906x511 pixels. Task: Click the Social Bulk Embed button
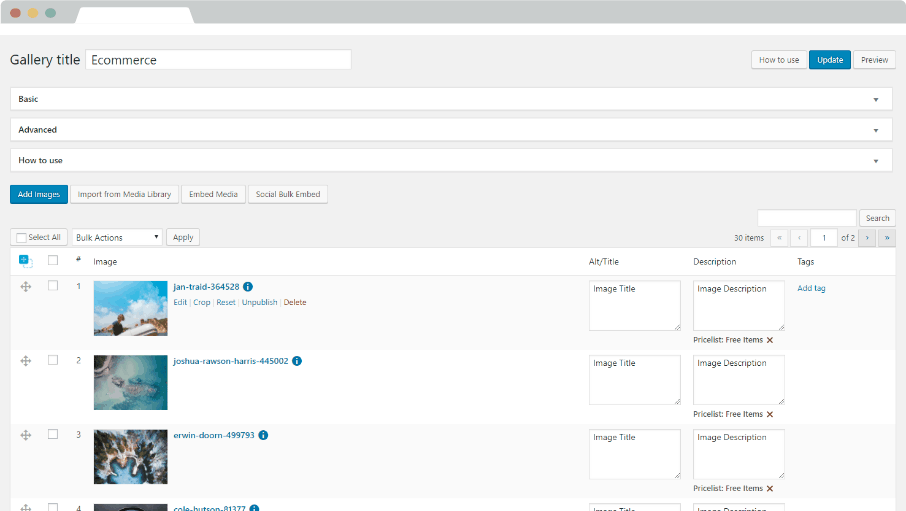click(x=288, y=194)
